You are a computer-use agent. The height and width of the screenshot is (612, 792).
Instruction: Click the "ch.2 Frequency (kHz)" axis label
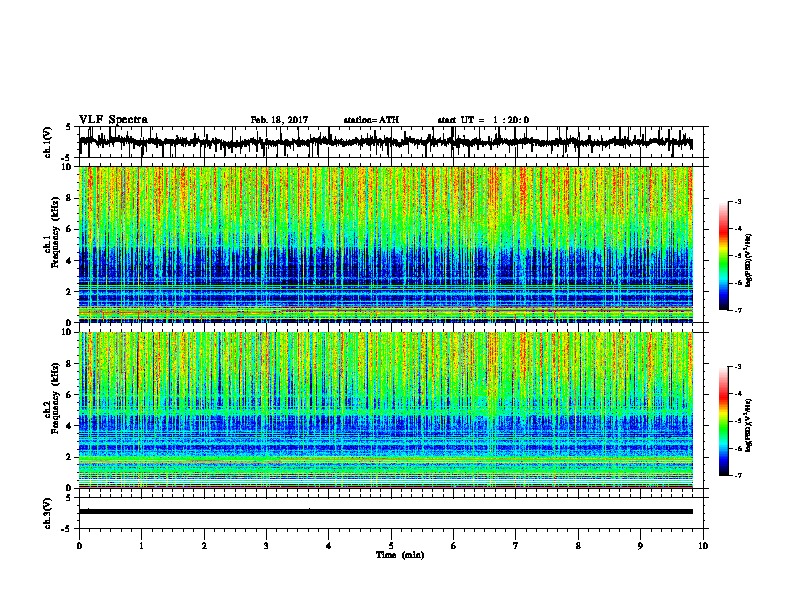[52, 398]
